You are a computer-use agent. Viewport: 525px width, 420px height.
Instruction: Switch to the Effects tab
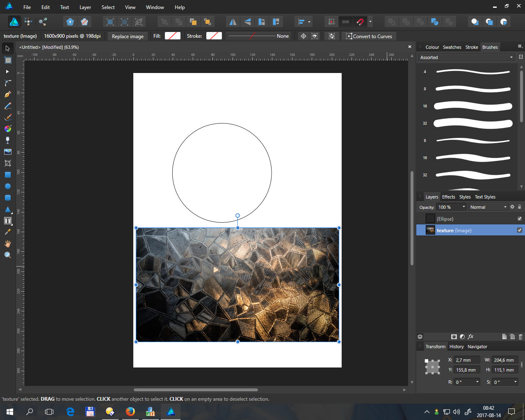click(x=448, y=196)
